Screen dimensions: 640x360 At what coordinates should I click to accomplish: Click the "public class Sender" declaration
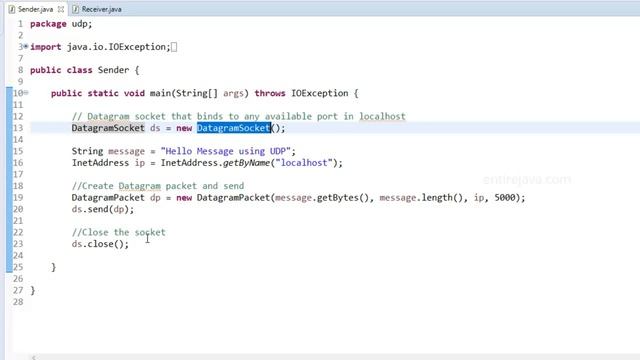(80, 70)
